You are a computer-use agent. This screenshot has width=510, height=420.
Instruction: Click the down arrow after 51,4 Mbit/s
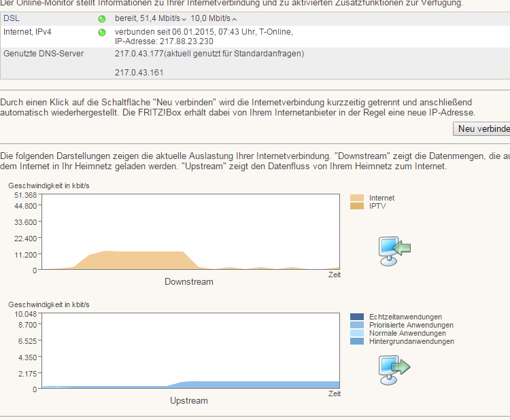[184, 19]
